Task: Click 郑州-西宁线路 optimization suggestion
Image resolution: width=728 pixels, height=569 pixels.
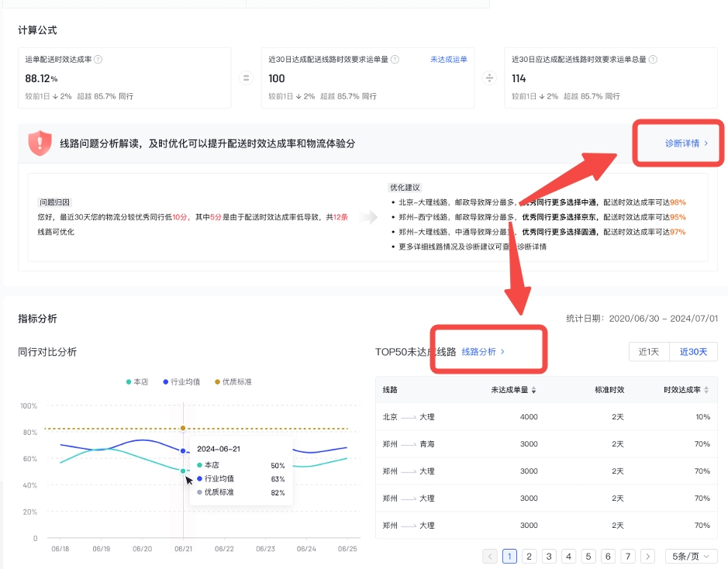Action: [x=542, y=217]
